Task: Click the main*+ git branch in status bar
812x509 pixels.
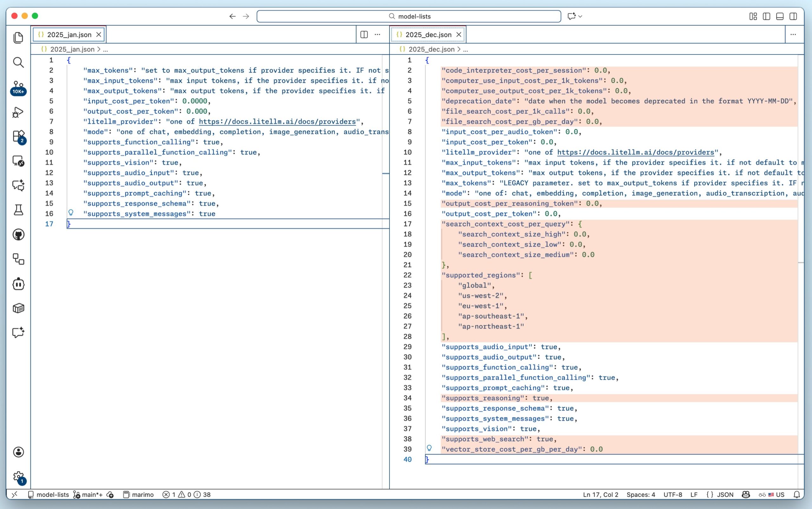Action: pyautogui.click(x=92, y=494)
